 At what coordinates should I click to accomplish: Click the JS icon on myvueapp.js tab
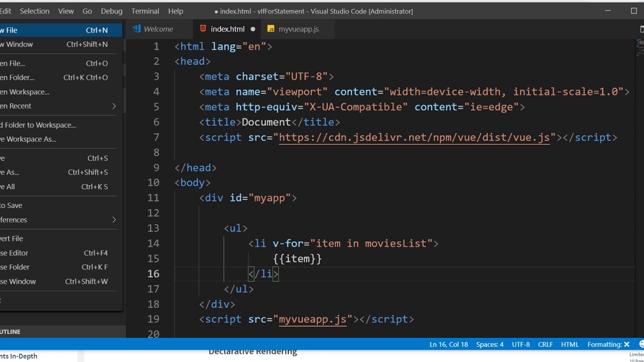(271, 29)
